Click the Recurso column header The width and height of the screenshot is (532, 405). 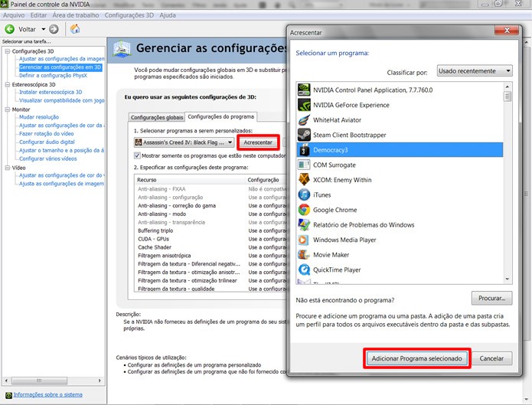click(190, 180)
